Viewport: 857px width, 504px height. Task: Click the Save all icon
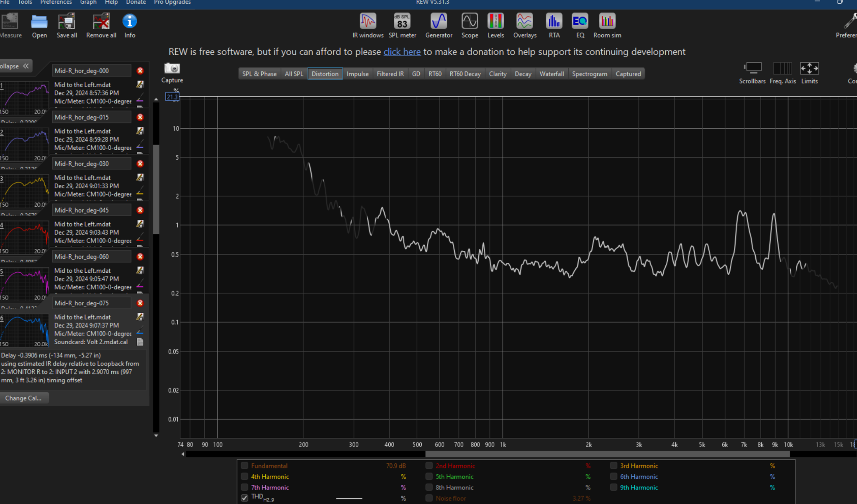coord(67,26)
